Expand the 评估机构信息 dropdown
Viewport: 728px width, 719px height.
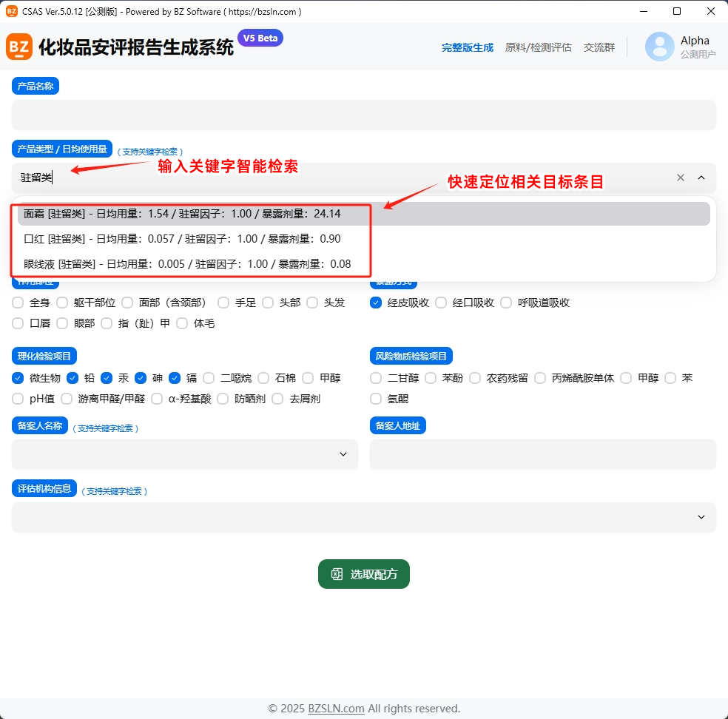coord(701,517)
